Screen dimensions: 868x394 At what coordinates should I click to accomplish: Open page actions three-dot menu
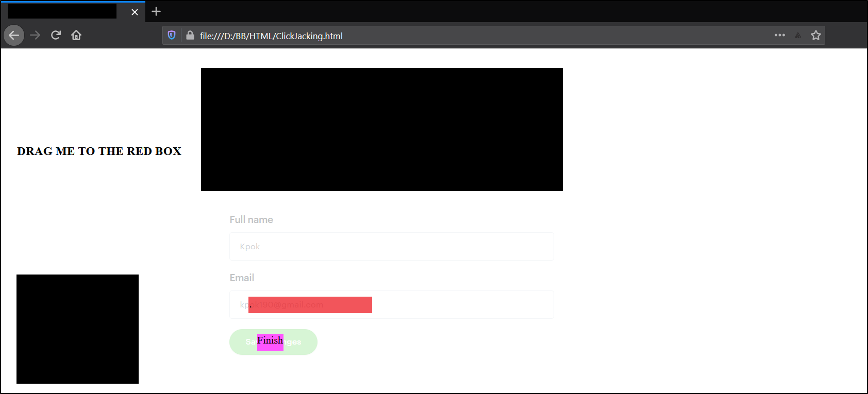780,35
